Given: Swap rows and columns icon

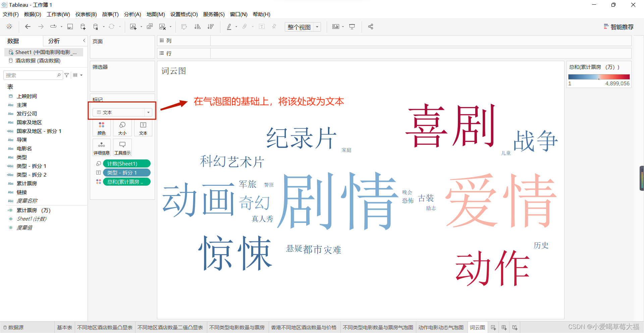Looking at the screenshot, I should pyautogui.click(x=184, y=27).
